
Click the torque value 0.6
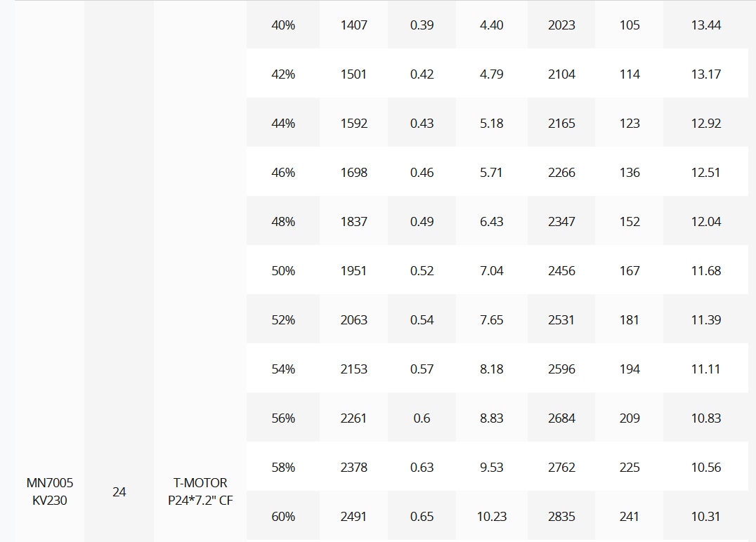pos(422,418)
